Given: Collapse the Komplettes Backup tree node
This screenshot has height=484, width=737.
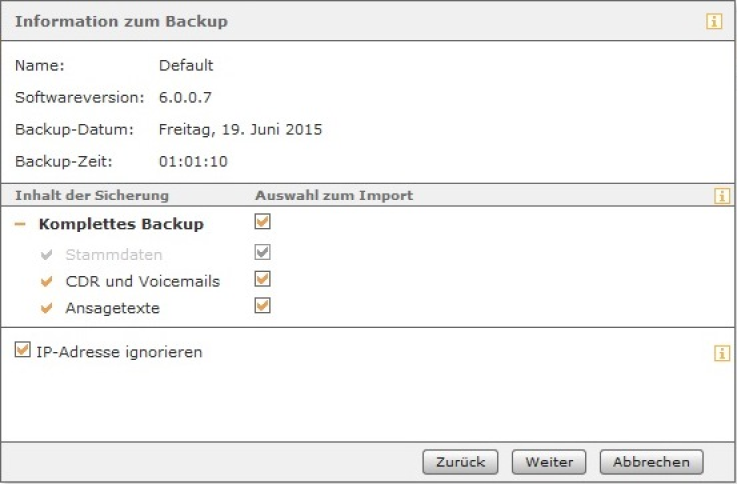Looking at the screenshot, I should [20, 224].
